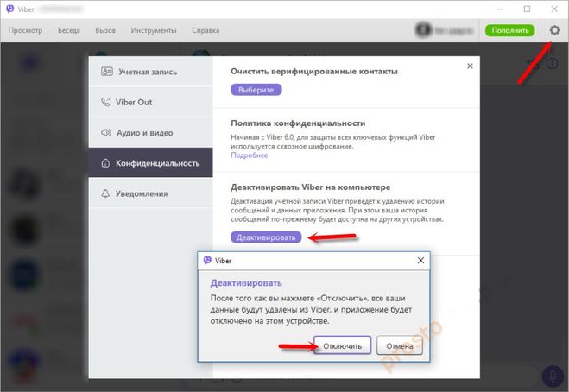Click the Политика конфиденциальности heading
The width and height of the screenshot is (569, 392).
pos(298,123)
